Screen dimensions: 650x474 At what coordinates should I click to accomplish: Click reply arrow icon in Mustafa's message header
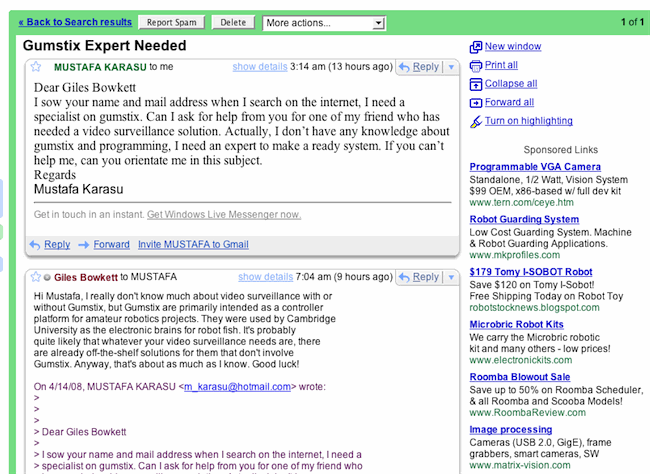pos(404,67)
